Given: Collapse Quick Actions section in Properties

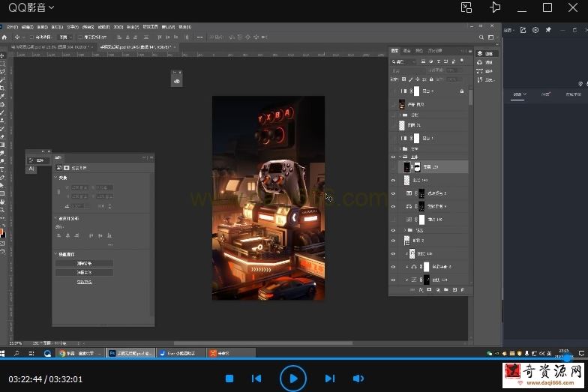Looking at the screenshot, I should point(55,254).
